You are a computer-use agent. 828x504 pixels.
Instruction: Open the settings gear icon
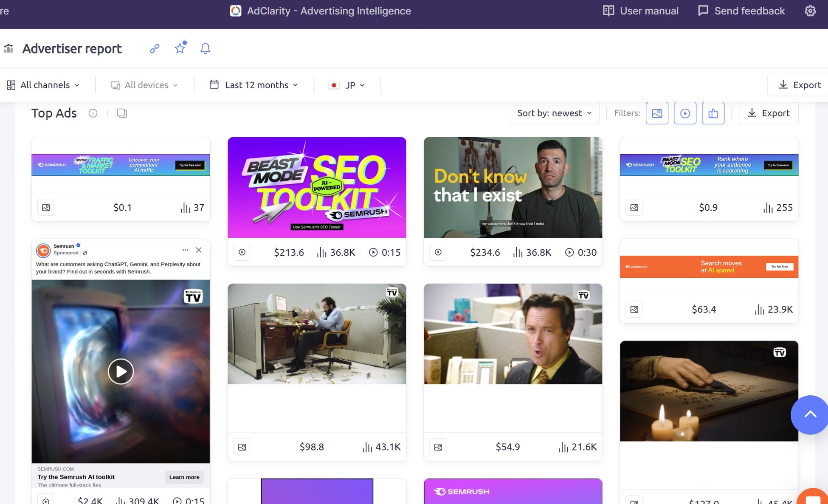(x=810, y=11)
